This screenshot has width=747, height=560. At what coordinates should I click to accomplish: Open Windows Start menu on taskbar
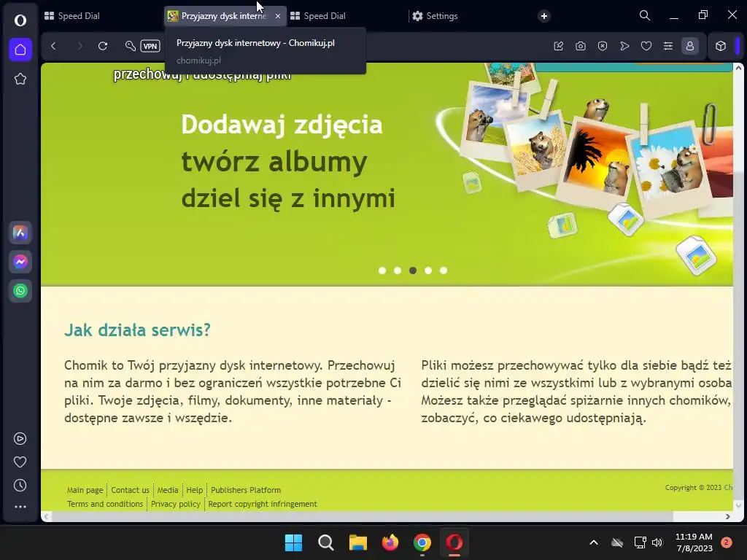click(x=293, y=542)
